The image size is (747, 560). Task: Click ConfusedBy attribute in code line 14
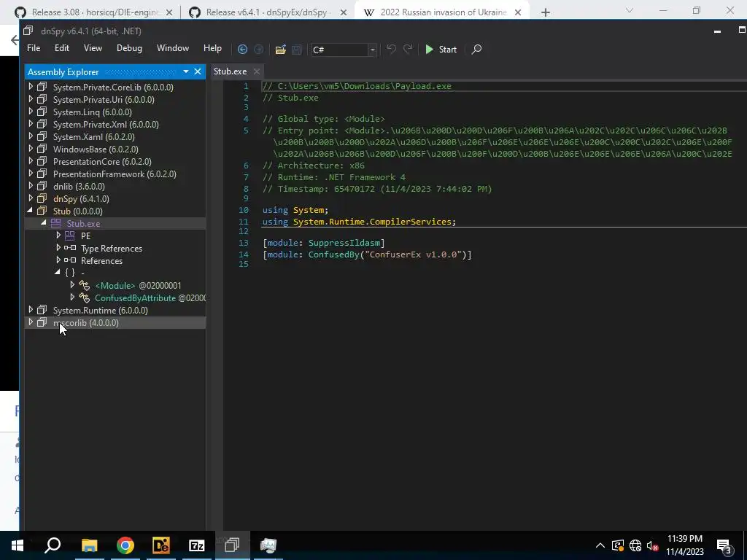point(333,254)
